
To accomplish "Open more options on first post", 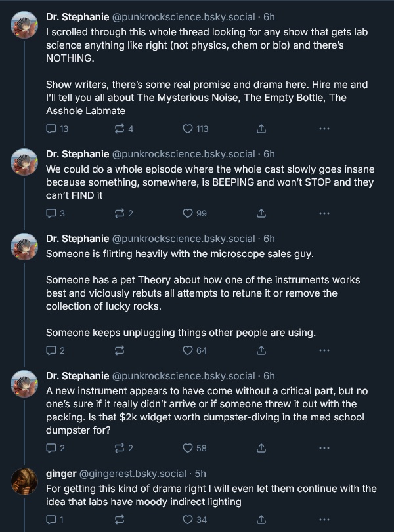I will tap(324, 129).
